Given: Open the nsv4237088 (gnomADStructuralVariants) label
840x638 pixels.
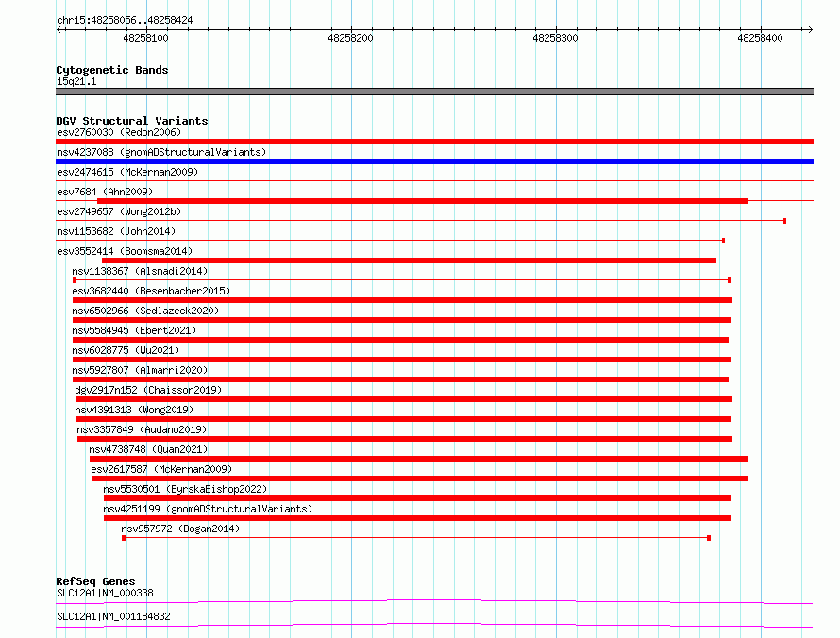Looking at the screenshot, I should [x=161, y=152].
